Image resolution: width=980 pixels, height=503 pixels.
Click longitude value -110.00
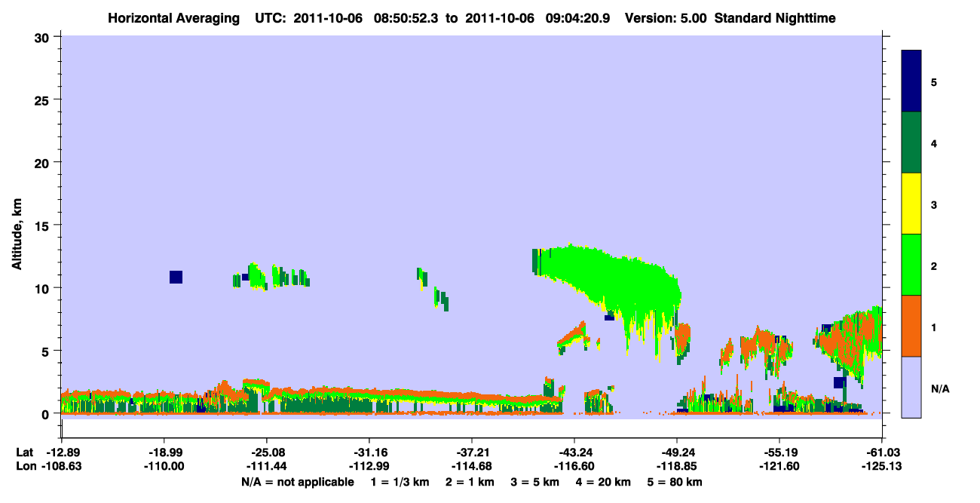[x=164, y=467]
